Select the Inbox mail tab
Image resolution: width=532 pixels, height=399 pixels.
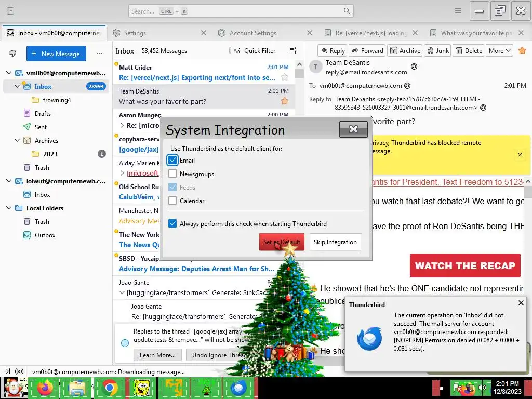[x=54, y=33]
